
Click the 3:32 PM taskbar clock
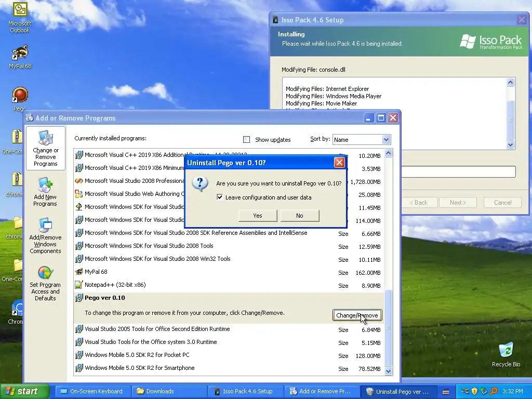[512, 391]
